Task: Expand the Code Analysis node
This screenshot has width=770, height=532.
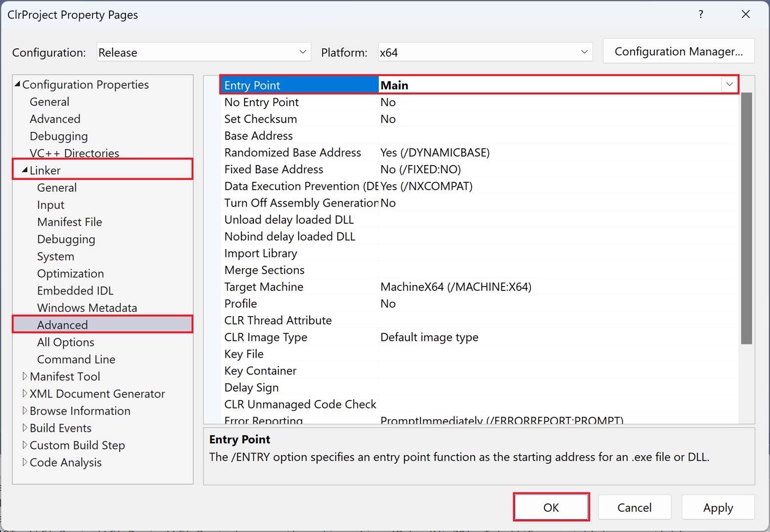Action: click(x=25, y=462)
